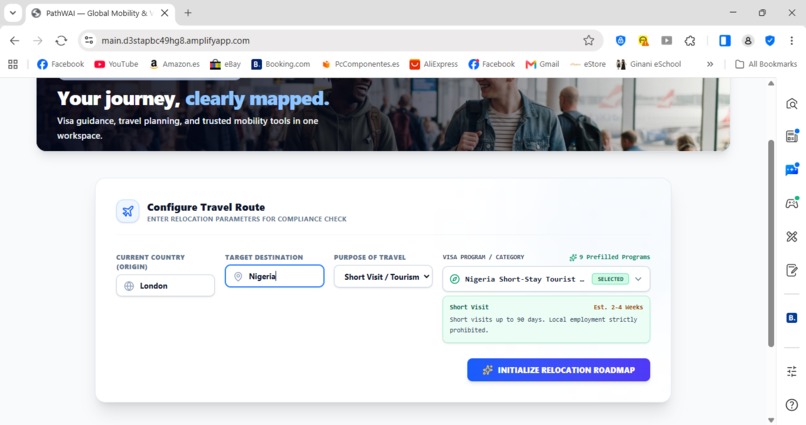Click the 'Est. 2-4 Weeks' estimate text
This screenshot has height=425, width=806.
[618, 307]
